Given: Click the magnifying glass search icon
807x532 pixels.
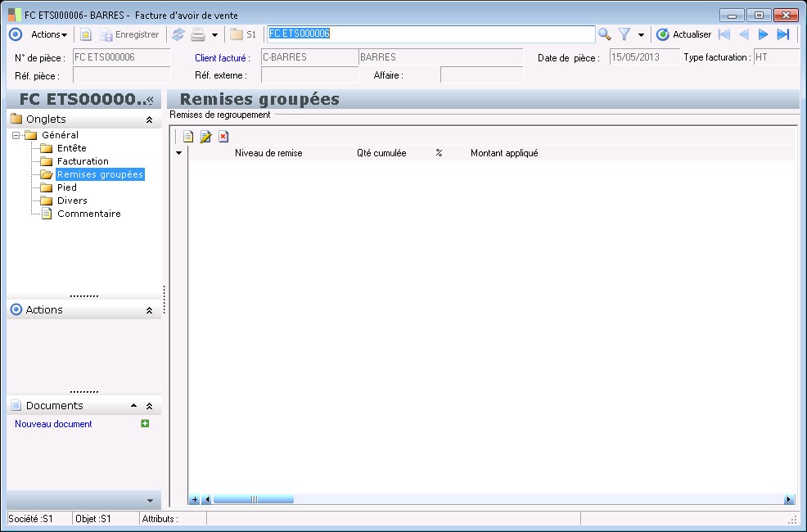Looking at the screenshot, I should [x=604, y=34].
